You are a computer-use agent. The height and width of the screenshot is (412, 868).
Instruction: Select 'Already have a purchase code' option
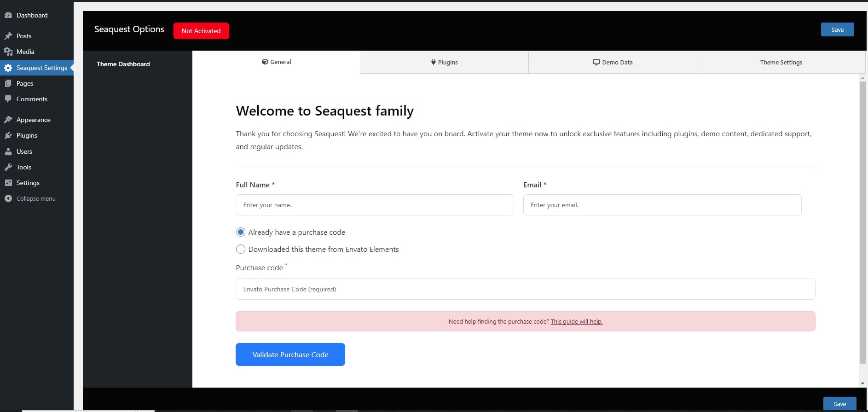click(x=240, y=232)
